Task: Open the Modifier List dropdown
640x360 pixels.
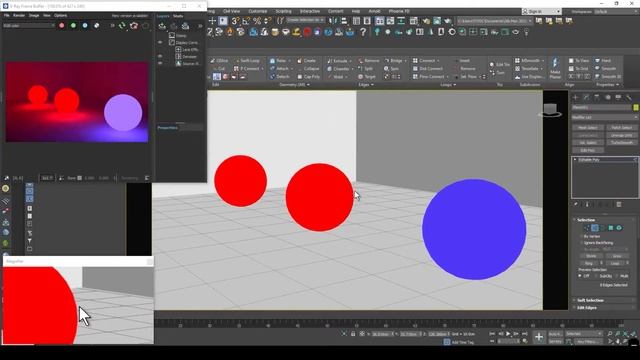Action: coord(605,118)
